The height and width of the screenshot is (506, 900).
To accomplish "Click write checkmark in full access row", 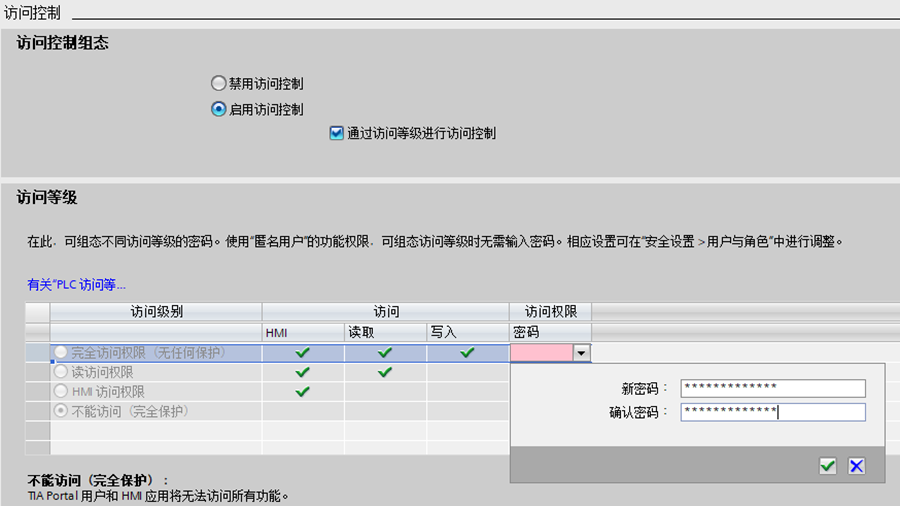I will [467, 352].
